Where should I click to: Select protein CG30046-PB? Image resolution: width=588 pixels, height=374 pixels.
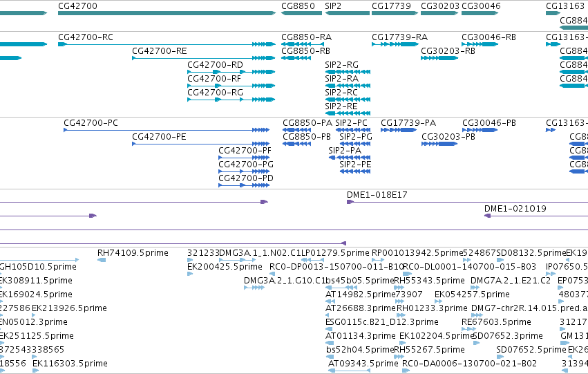pos(480,130)
